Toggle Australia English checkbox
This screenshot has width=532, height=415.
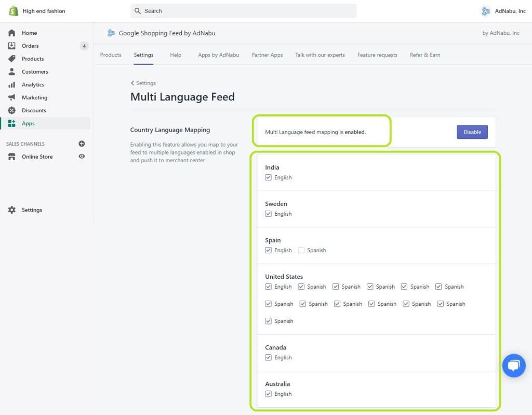[x=269, y=394]
